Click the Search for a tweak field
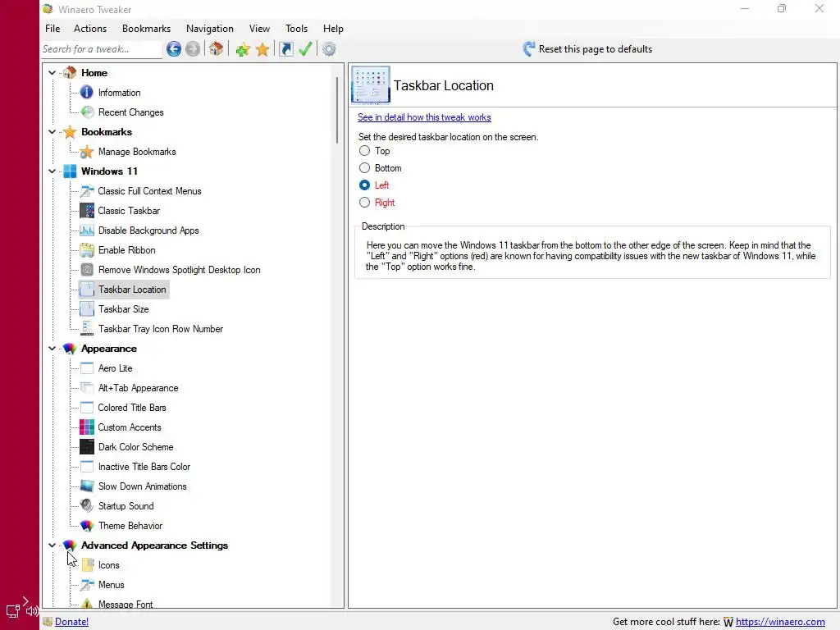840x630 pixels. tap(102, 49)
